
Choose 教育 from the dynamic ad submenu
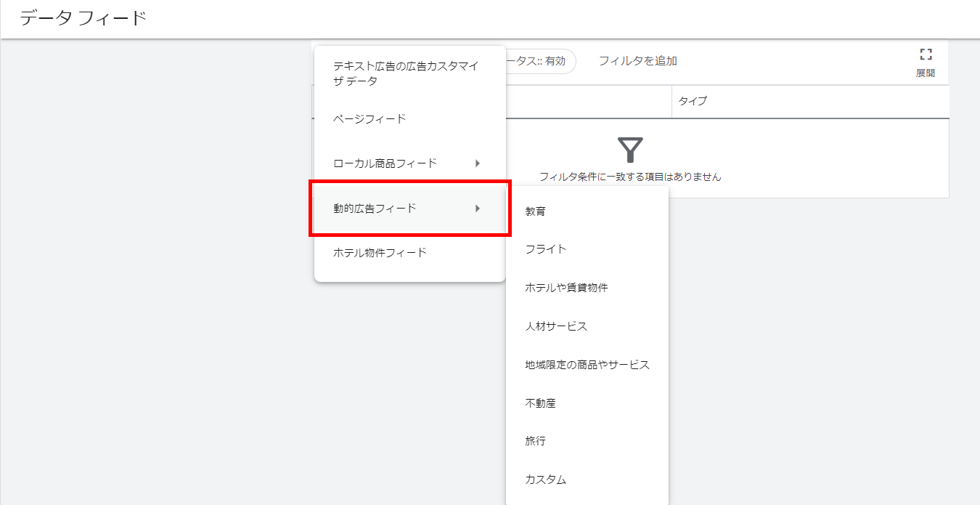(536, 211)
